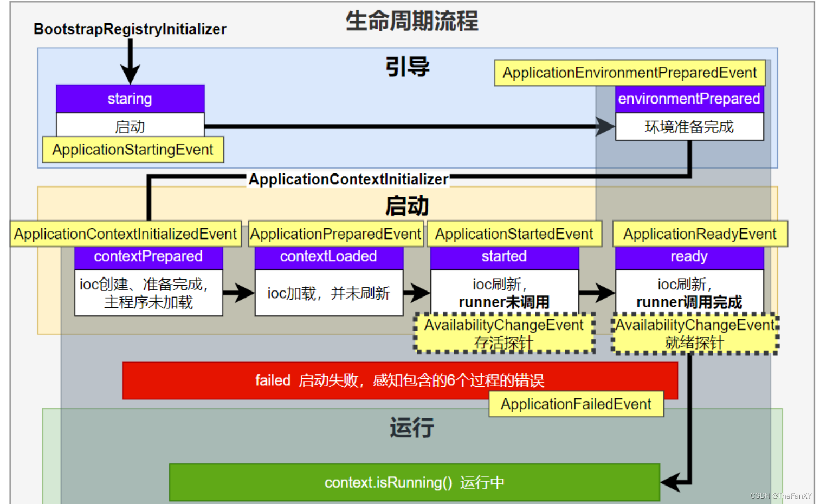The width and height of the screenshot is (820, 504).
Task: Click the ready purple header
Action: 689,257
